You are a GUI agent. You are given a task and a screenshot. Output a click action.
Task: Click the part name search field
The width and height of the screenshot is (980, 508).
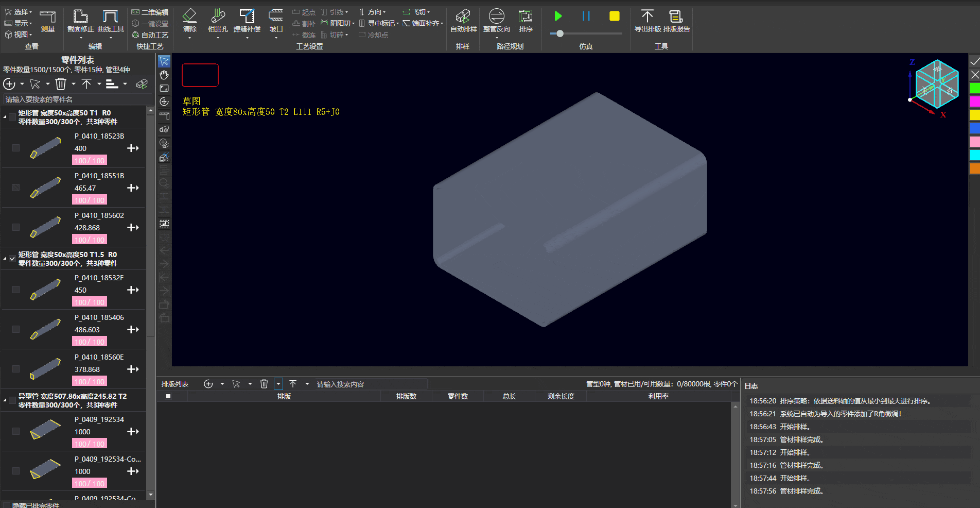click(x=77, y=99)
